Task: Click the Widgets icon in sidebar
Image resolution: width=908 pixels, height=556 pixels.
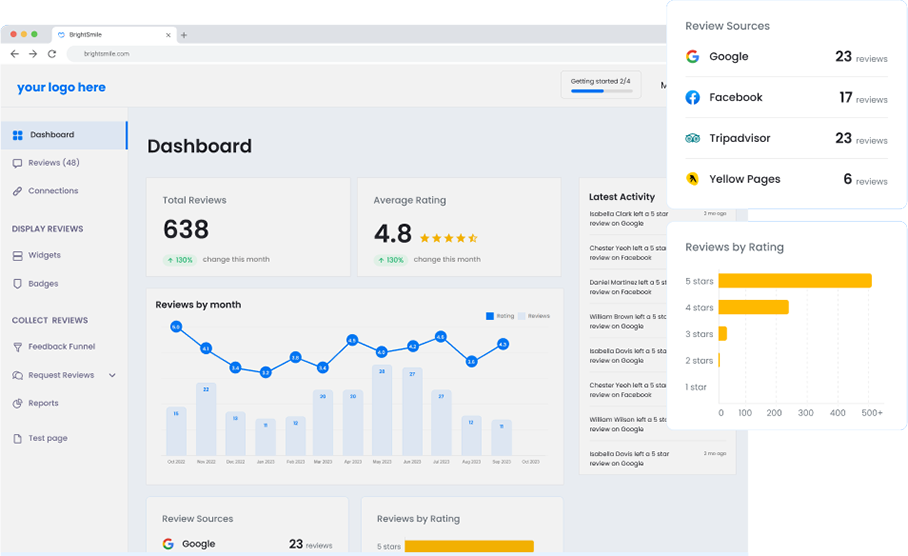Action: tap(18, 256)
